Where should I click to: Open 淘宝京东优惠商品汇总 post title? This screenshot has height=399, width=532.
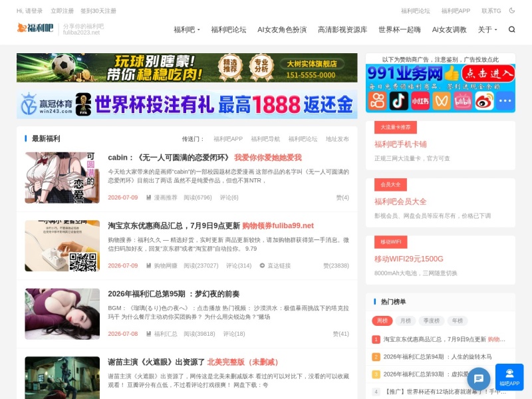(x=211, y=225)
